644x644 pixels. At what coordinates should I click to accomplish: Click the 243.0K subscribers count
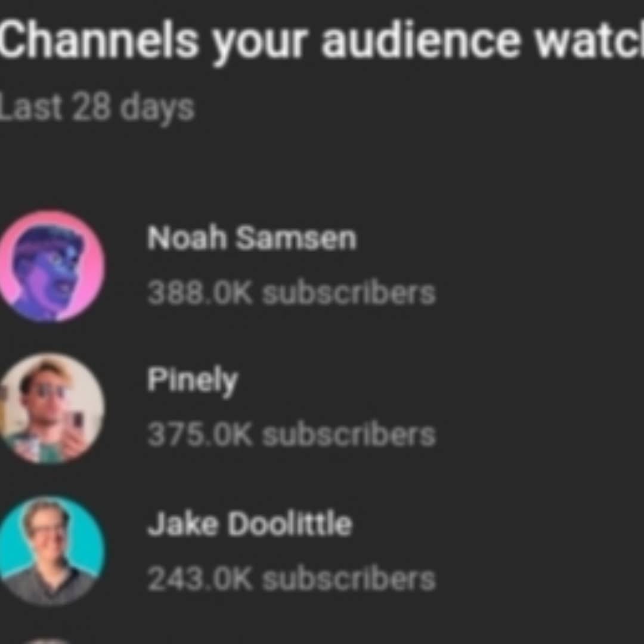[291, 578]
